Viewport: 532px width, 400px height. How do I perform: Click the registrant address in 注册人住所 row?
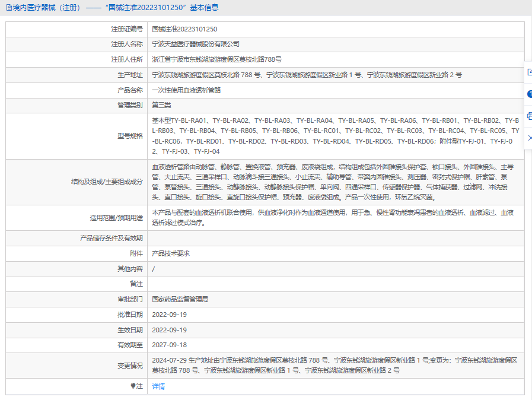point(216,59)
